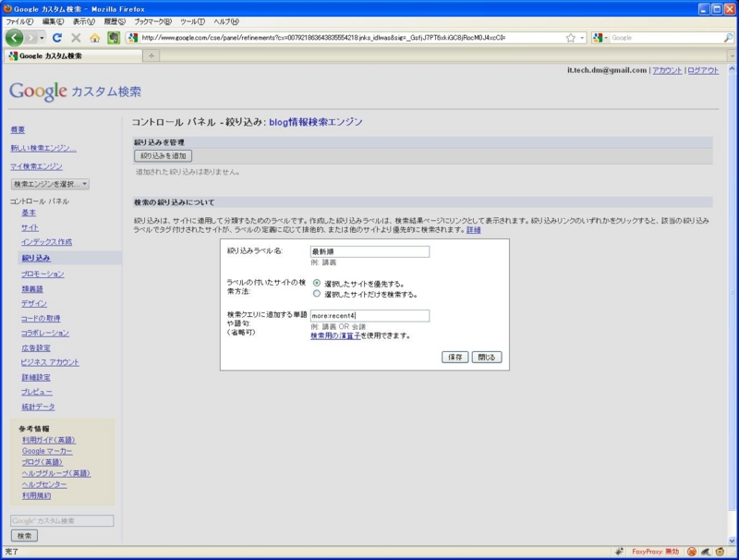Viewport: 739px width, 560px height.
Task: Click the search query terms field with more:recent4
Action: [370, 316]
